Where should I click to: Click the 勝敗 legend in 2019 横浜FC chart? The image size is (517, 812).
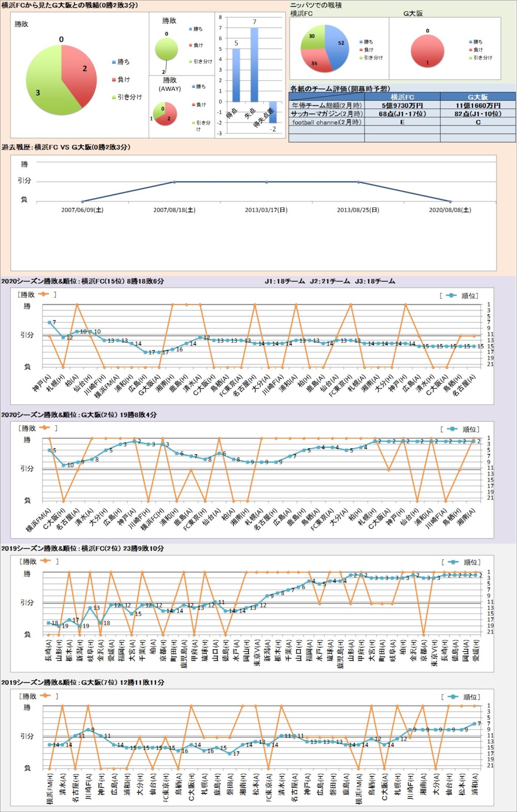click(x=39, y=561)
